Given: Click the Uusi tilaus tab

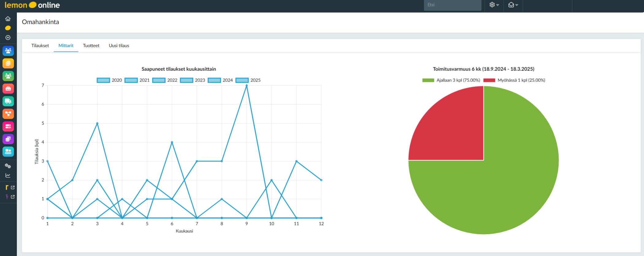Looking at the screenshot, I should click(x=119, y=46).
